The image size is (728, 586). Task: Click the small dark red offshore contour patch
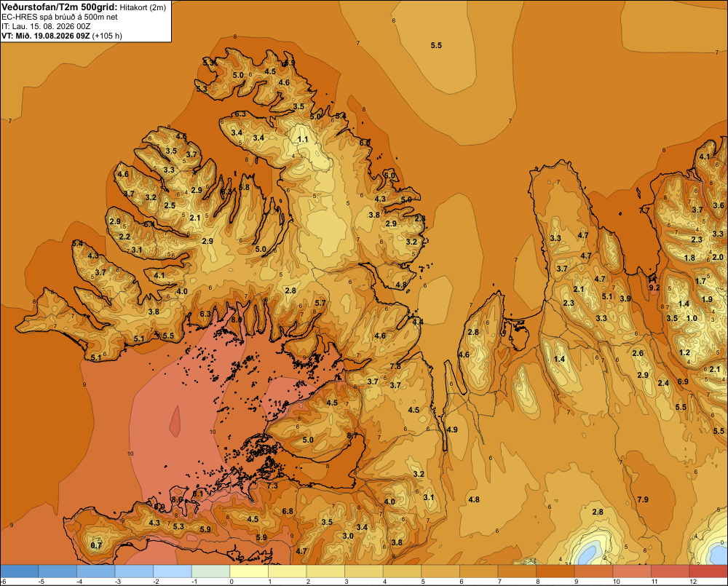(175, 421)
